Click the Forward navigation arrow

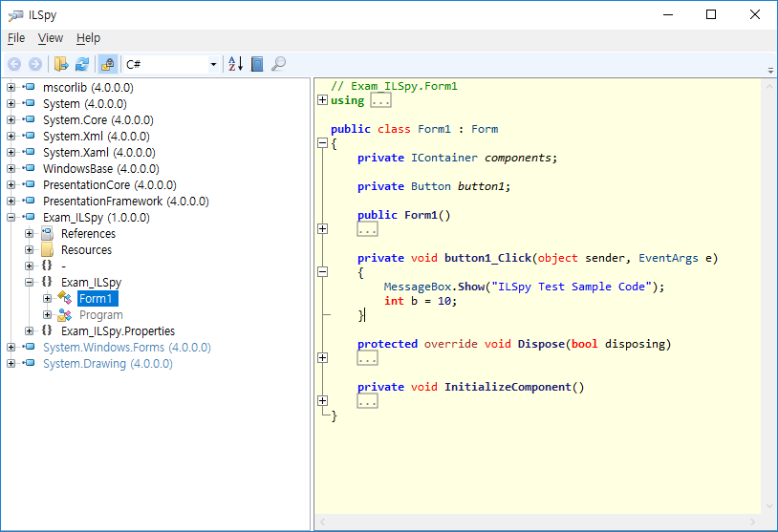click(x=35, y=64)
